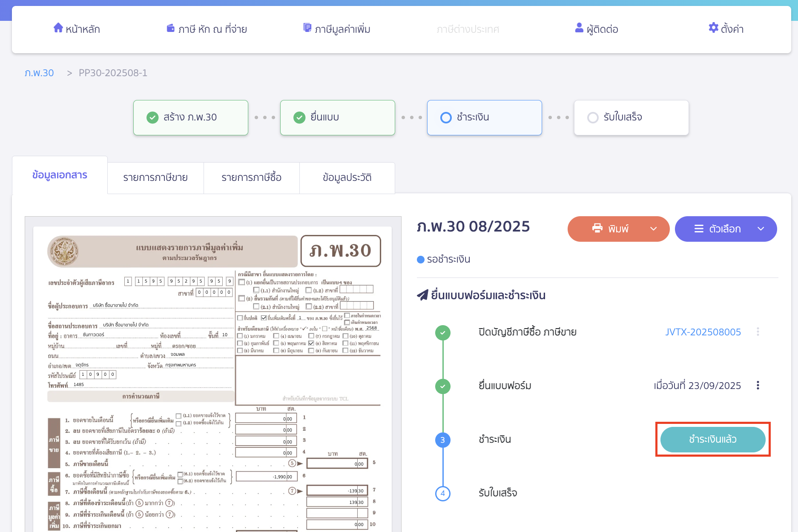Open settings via the gear icon
Screen dimensions: 798x532
coord(713,28)
